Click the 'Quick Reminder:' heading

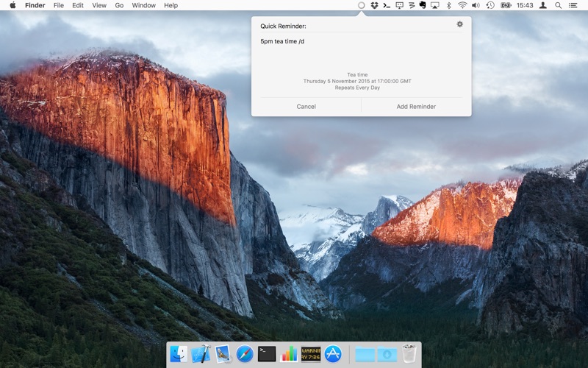tap(283, 26)
